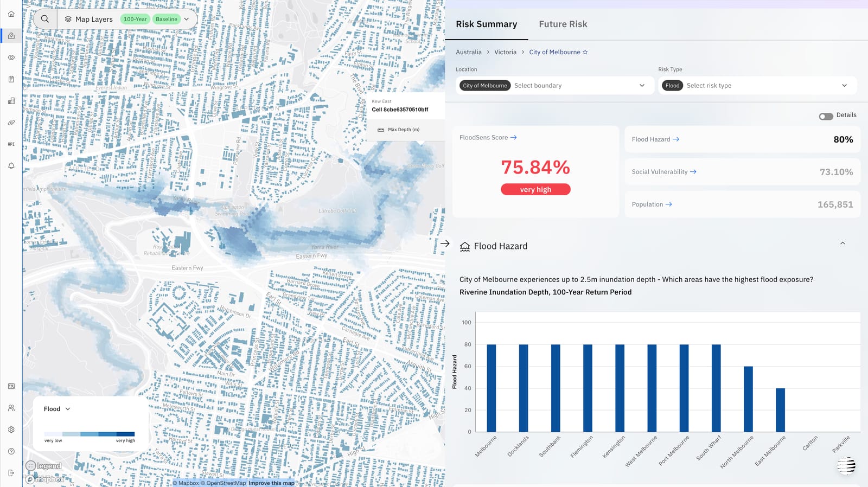Open the Risk Type dropdown
Viewport: 868px width, 487px height.
757,86
